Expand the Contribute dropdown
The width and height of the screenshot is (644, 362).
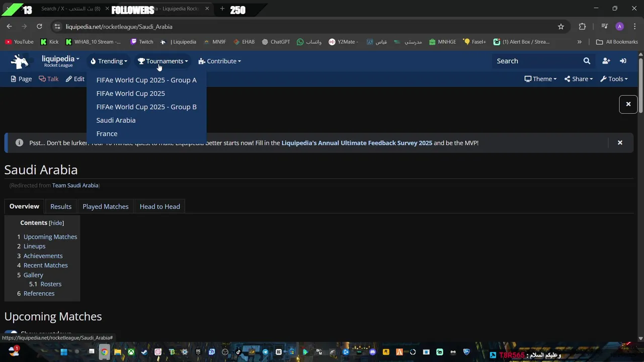(219, 61)
